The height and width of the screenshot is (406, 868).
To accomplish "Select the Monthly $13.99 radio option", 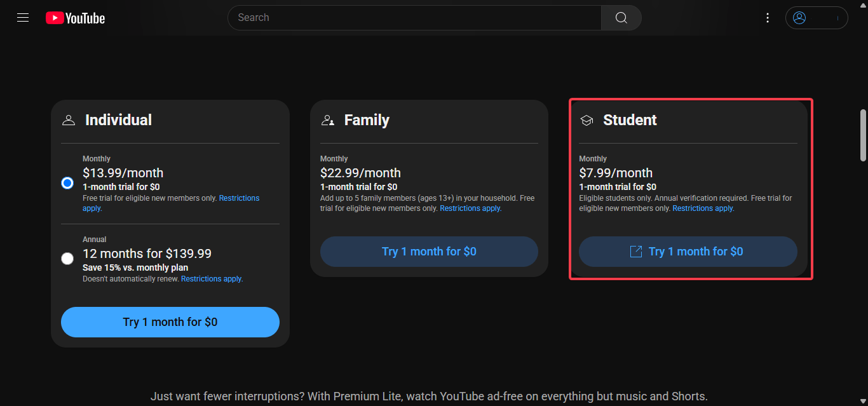I will [67, 183].
